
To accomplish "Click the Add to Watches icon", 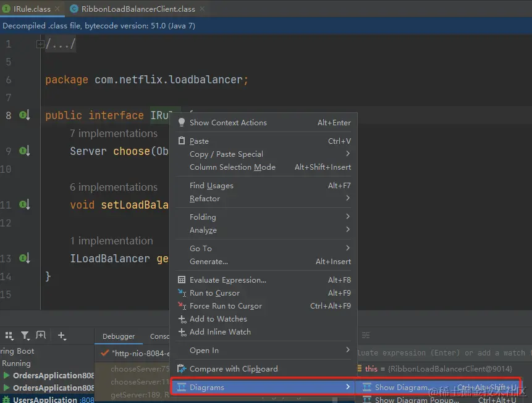I will [x=182, y=319].
